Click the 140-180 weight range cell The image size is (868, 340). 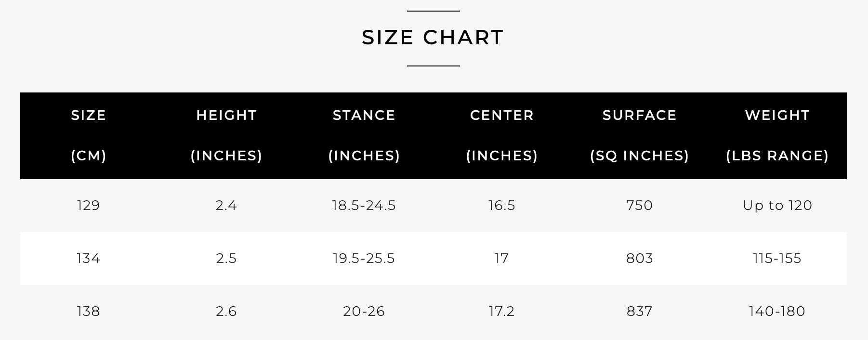(x=777, y=312)
